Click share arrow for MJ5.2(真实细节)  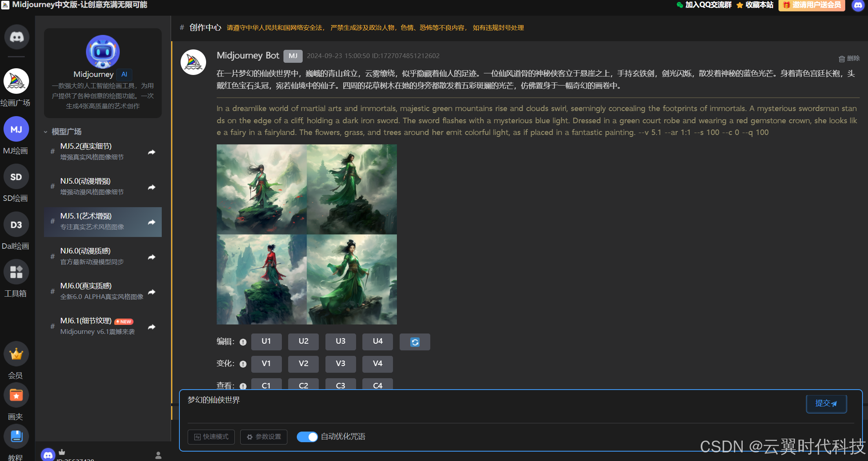[152, 152]
